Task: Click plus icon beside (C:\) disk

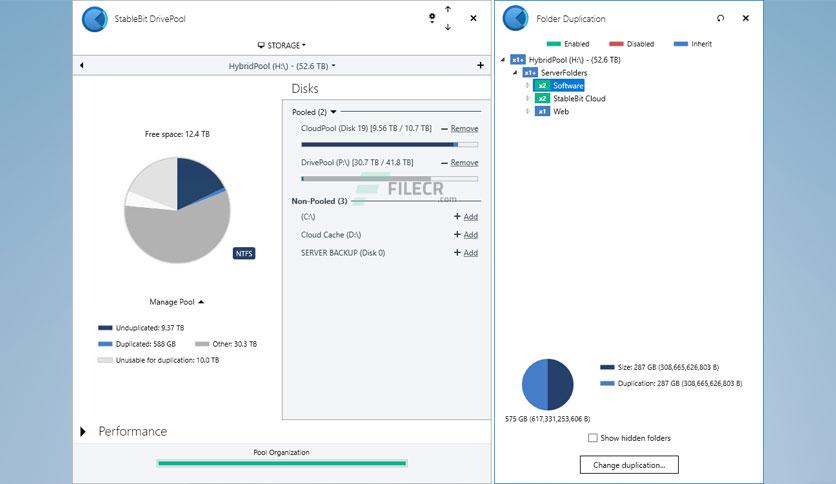Action: click(x=457, y=216)
